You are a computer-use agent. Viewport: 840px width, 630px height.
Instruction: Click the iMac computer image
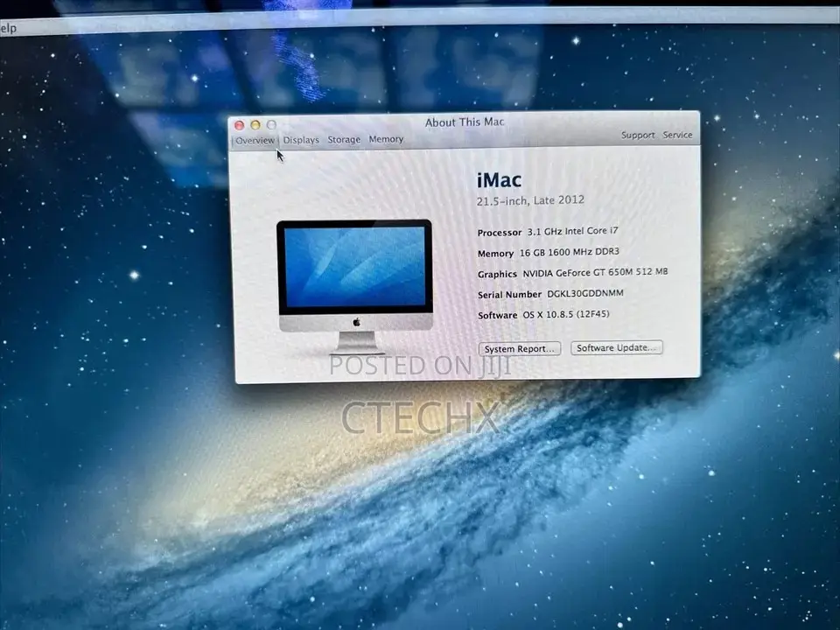pos(355,286)
